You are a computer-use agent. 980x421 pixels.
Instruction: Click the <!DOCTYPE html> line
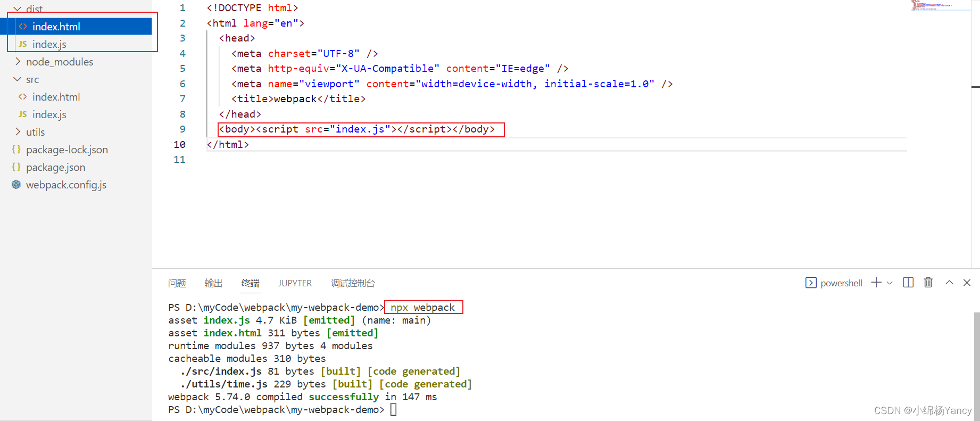[x=252, y=8]
